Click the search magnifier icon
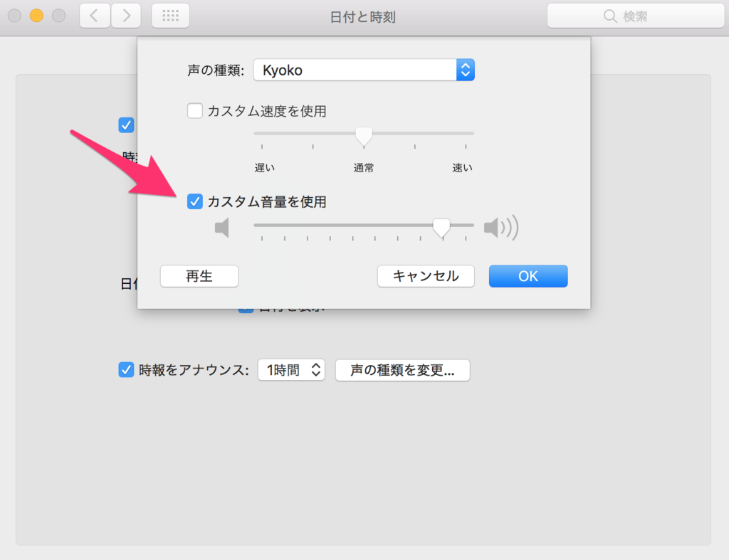This screenshot has width=729, height=560. click(610, 16)
